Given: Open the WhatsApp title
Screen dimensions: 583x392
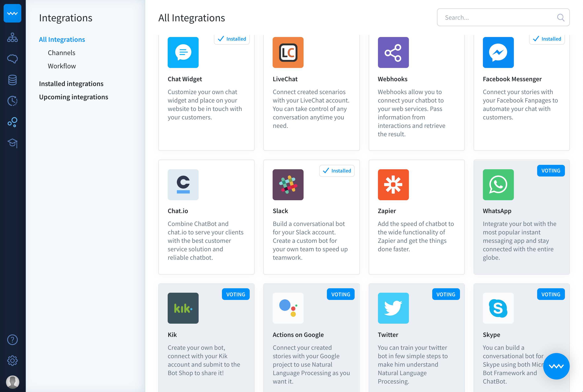Looking at the screenshot, I should [497, 211].
